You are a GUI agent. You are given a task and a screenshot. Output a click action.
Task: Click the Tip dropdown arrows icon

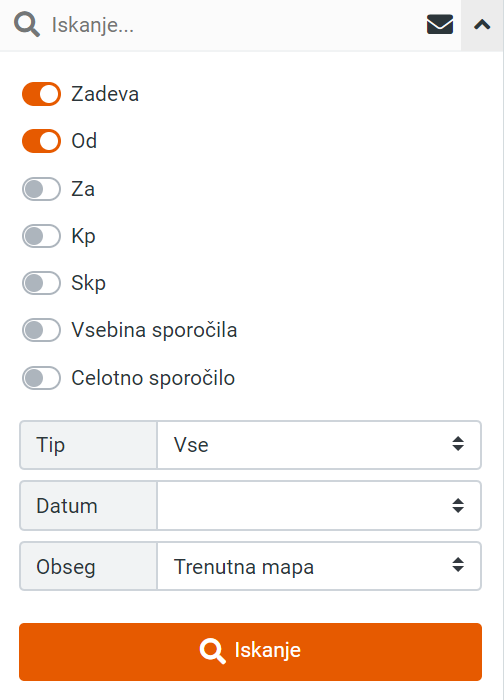point(458,444)
